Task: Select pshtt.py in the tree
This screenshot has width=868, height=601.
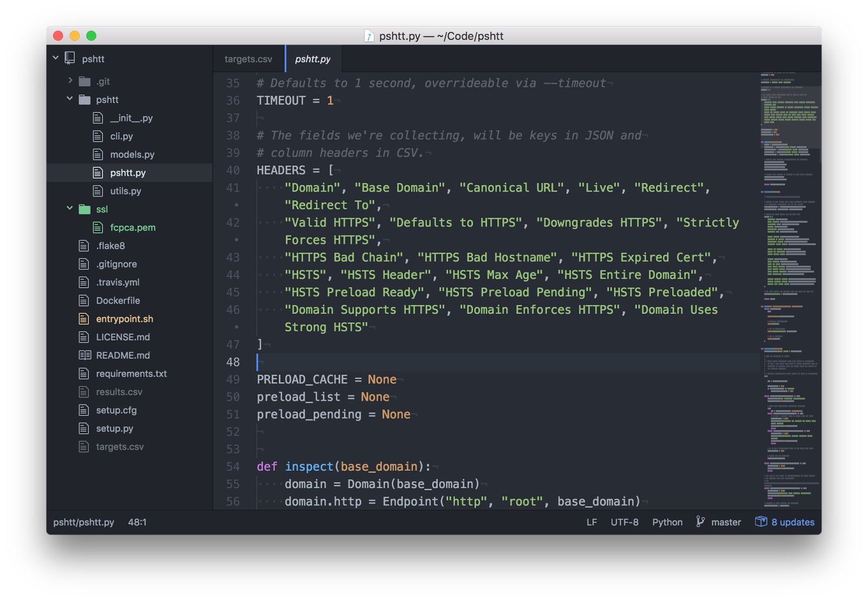Action: click(x=128, y=173)
